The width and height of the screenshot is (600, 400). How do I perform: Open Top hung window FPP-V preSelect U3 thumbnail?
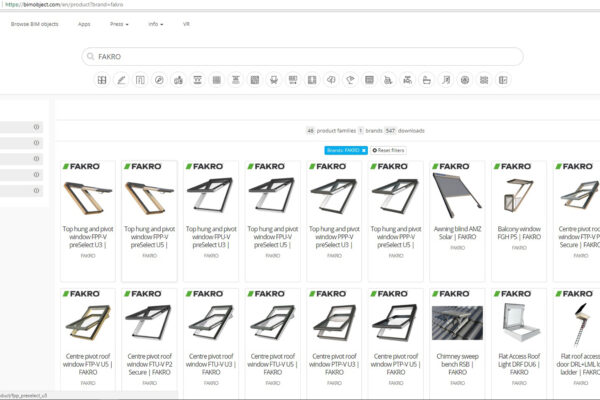(88, 198)
